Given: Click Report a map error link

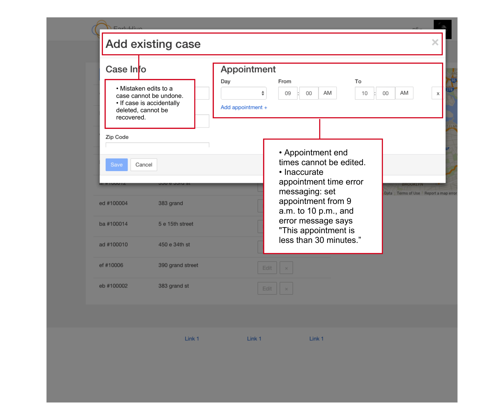Looking at the screenshot, I should pos(440,193).
